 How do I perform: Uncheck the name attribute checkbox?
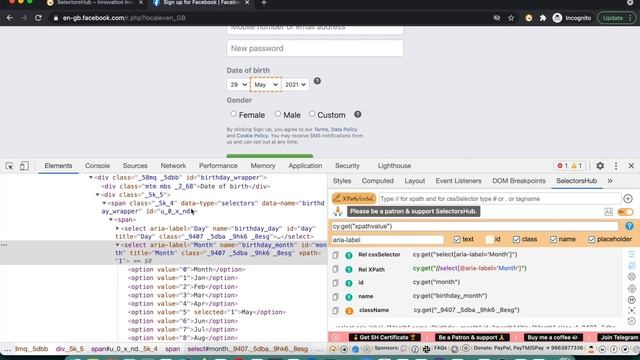point(553,239)
